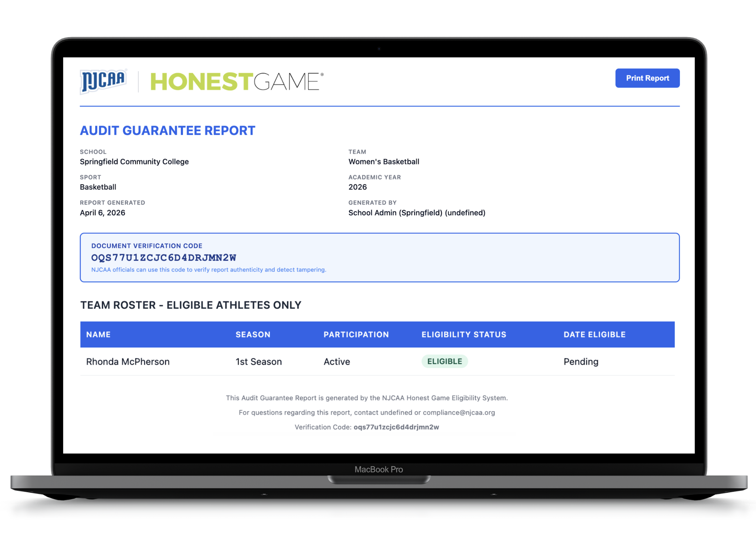Click the NJCAA logo
This screenshot has width=756, height=543.
tap(103, 81)
